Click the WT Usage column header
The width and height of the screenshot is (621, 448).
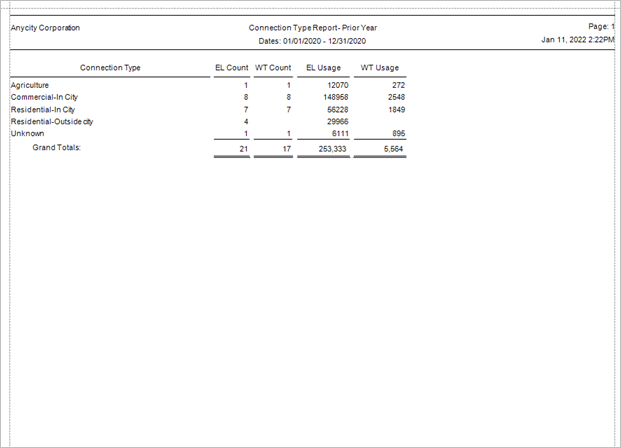[x=379, y=68]
